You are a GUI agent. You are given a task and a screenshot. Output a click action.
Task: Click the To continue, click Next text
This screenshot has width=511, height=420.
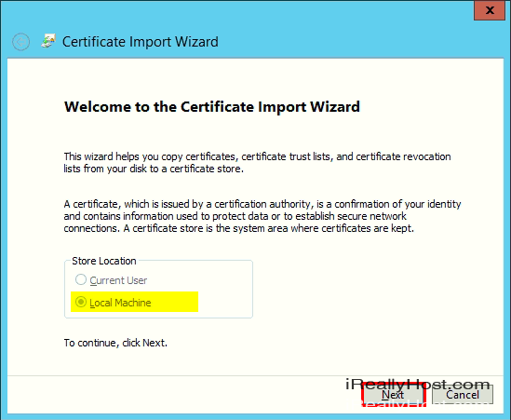click(x=115, y=343)
